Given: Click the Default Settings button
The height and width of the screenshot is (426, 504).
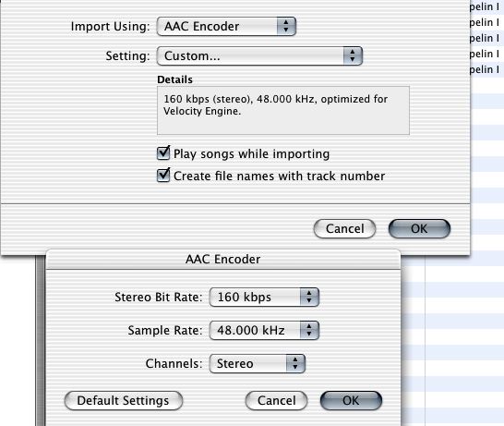Looking at the screenshot, I should 124,400.
